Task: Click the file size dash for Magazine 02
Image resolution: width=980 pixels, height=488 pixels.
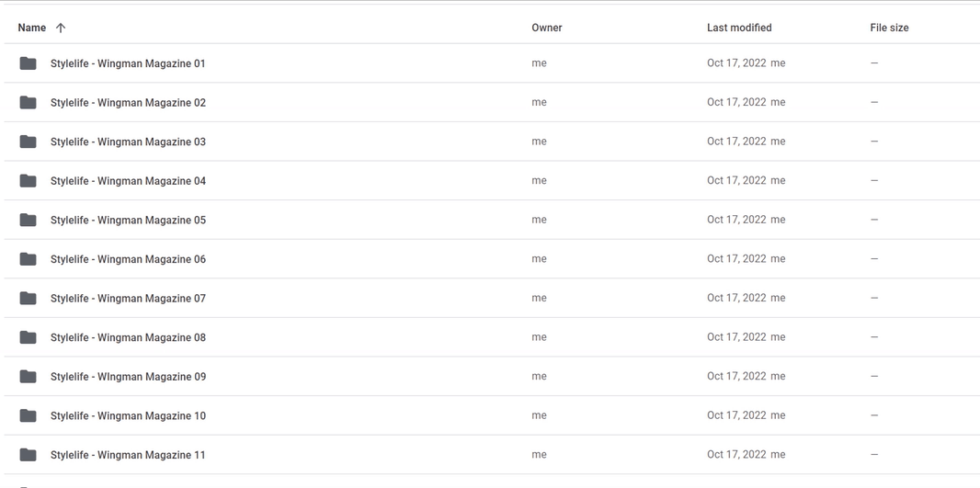Action: (x=874, y=103)
